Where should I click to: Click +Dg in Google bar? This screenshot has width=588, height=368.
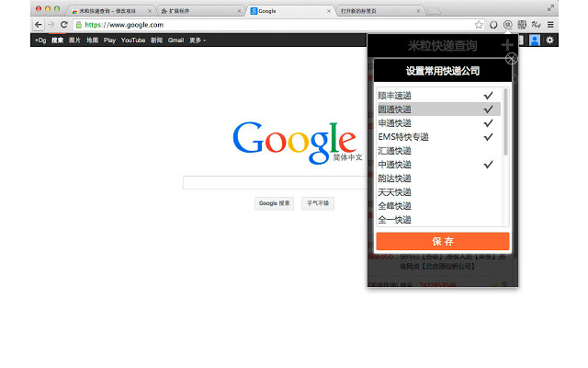coord(40,40)
